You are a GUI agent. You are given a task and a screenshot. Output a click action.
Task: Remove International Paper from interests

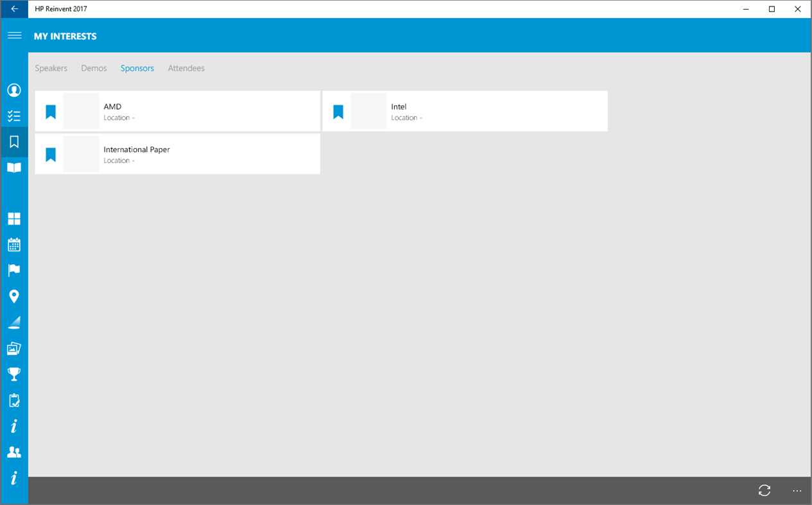[50, 153]
